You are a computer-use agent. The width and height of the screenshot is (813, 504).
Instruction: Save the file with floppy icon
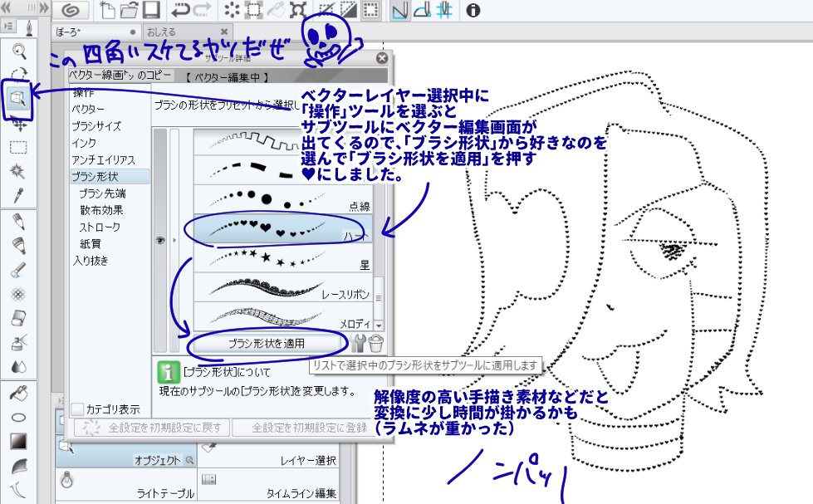pos(151,10)
